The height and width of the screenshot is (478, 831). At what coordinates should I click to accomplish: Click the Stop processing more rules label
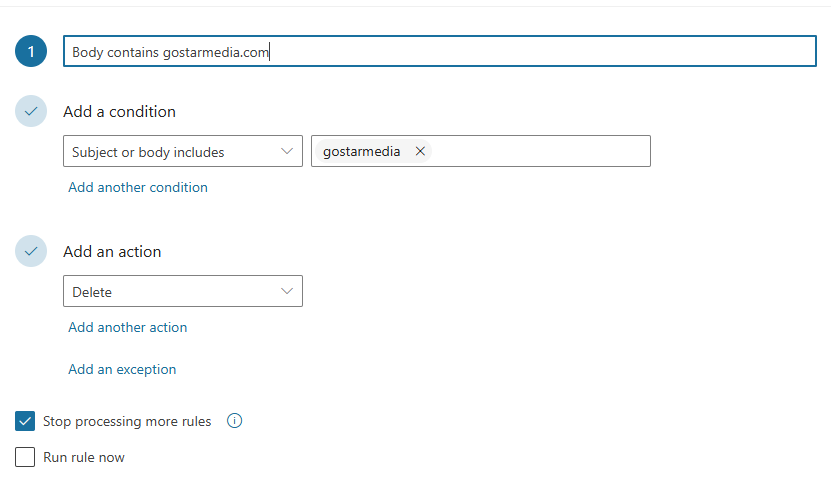[x=127, y=421]
